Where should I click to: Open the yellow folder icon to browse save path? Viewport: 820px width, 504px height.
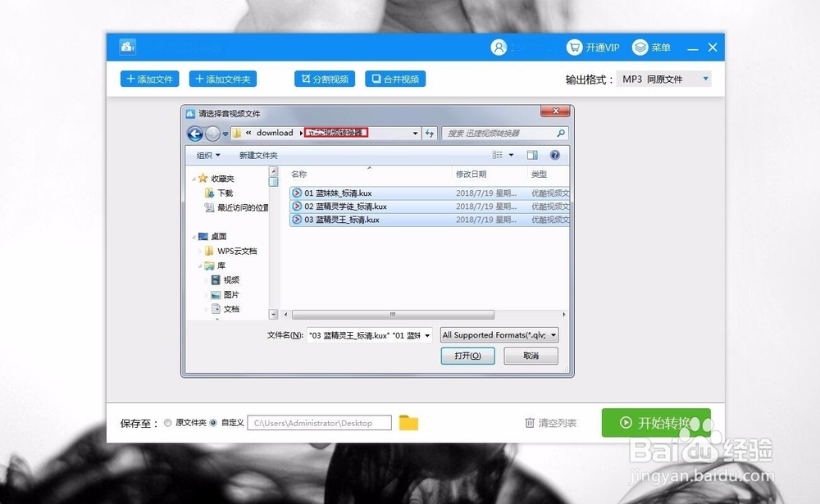(408, 422)
